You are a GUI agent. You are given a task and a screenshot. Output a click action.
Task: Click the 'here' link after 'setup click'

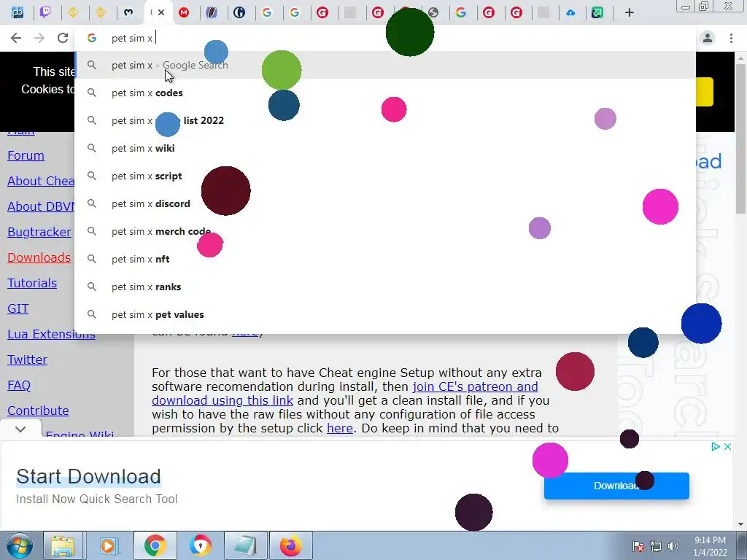(x=340, y=429)
